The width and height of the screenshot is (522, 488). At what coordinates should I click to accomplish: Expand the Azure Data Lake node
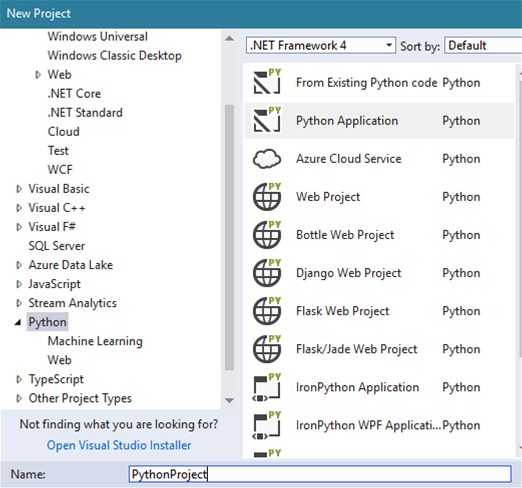[x=19, y=265]
